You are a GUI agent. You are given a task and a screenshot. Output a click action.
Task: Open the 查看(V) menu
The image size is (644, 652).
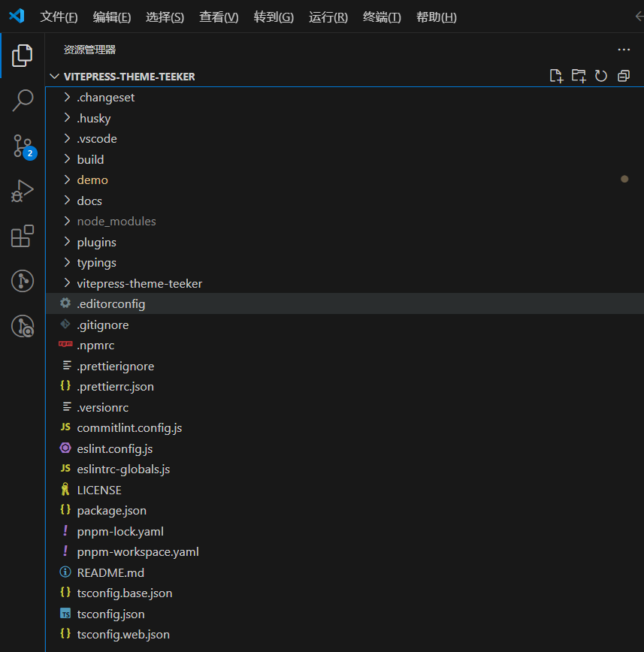[x=219, y=17]
